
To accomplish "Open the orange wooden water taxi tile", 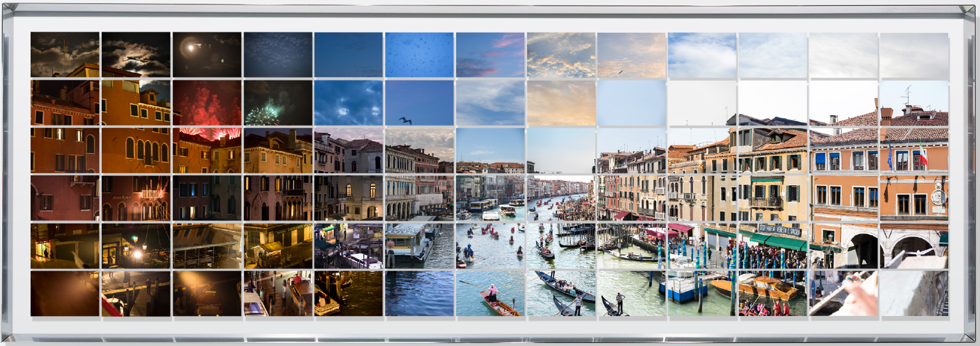I will coord(772,294).
